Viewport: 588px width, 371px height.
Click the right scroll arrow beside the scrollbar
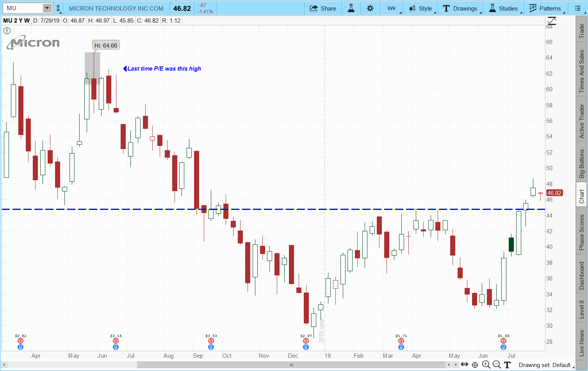click(456, 365)
